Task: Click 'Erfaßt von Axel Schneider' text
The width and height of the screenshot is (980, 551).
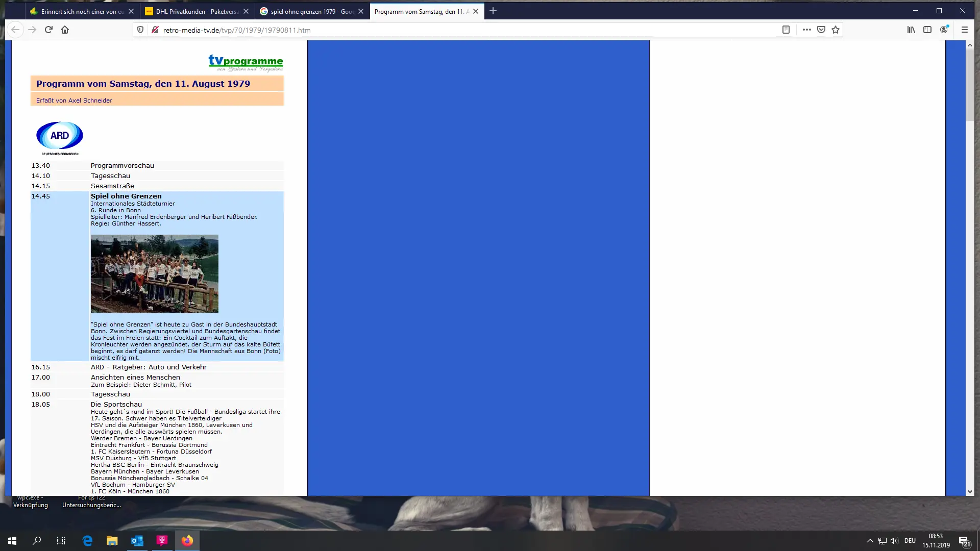Action: click(x=74, y=101)
